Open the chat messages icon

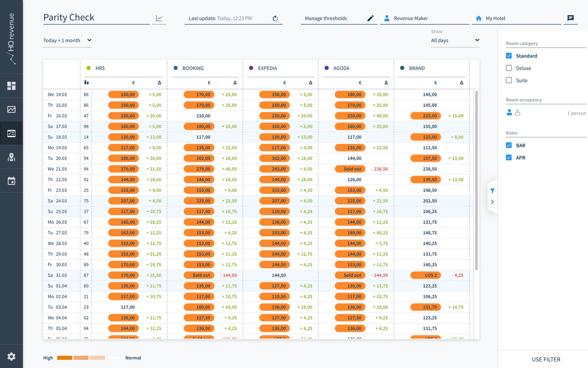click(571, 18)
